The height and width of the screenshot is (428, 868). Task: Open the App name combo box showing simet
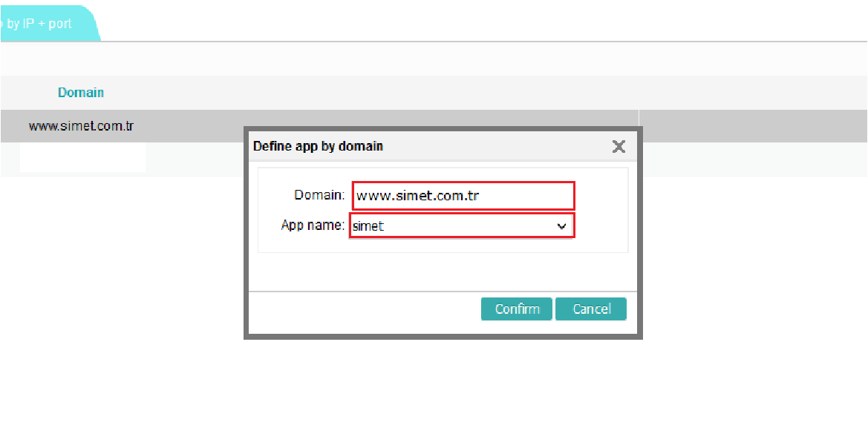[x=453, y=226]
